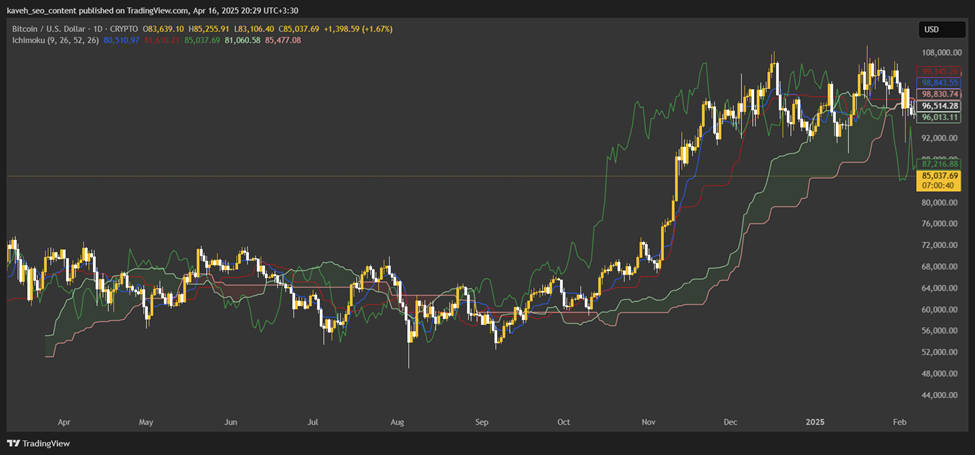Click the 60,000.00 price axis label
This screenshot has width=975, height=455.
click(x=941, y=310)
